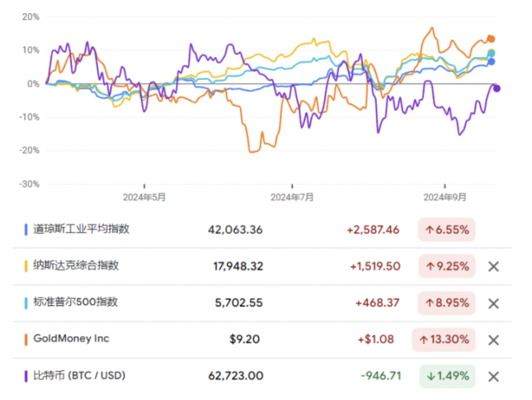Open the 道琼斯工业平均指数 entry
This screenshot has width=532, height=400.
(x=81, y=229)
